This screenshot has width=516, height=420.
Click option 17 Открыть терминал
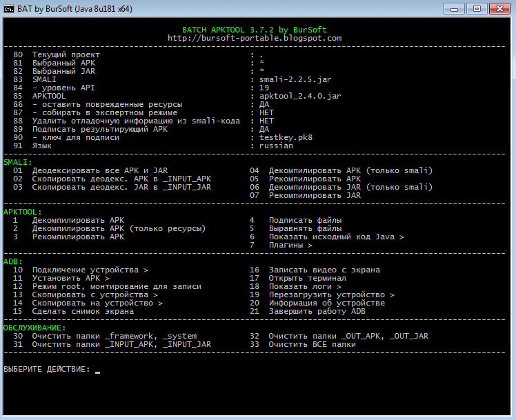(x=298, y=278)
